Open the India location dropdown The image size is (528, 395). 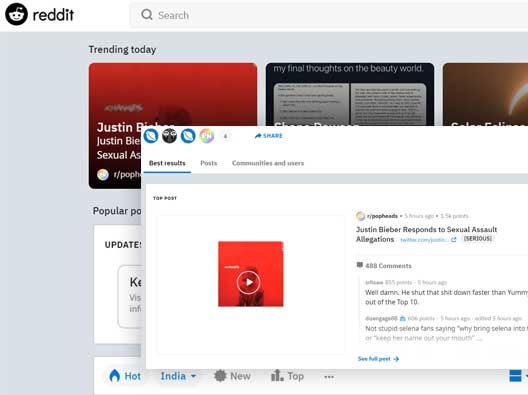tap(178, 376)
